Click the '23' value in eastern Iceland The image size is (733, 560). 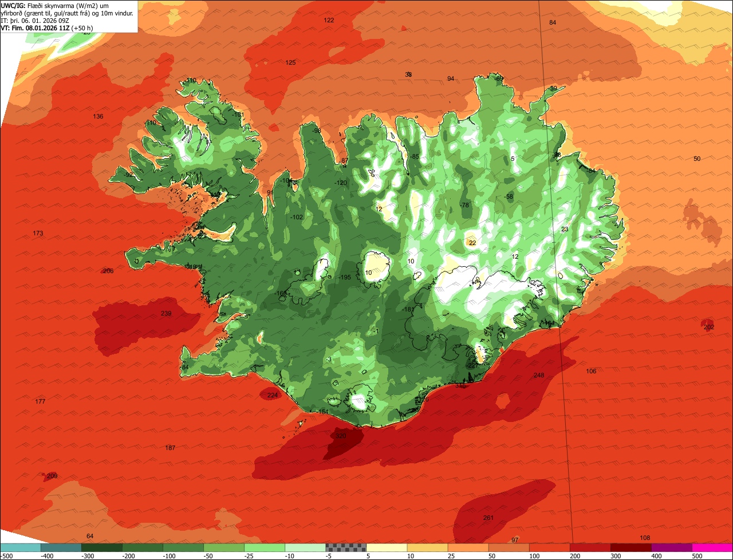(565, 229)
